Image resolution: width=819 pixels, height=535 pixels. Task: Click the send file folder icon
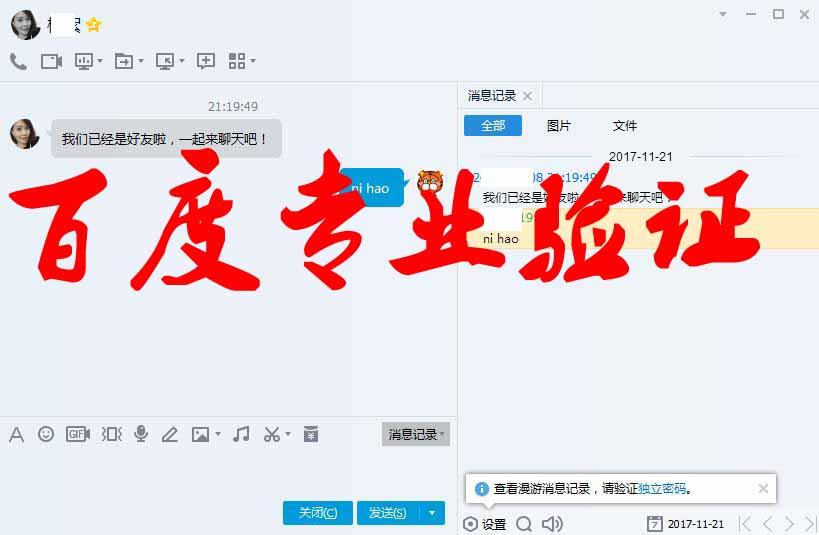(124, 62)
